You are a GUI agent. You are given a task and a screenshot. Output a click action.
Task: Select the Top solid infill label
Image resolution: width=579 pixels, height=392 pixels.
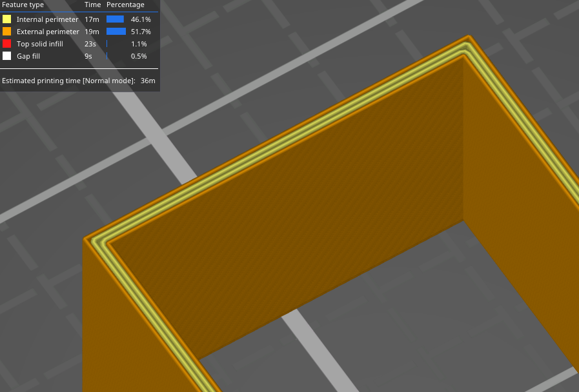(39, 44)
